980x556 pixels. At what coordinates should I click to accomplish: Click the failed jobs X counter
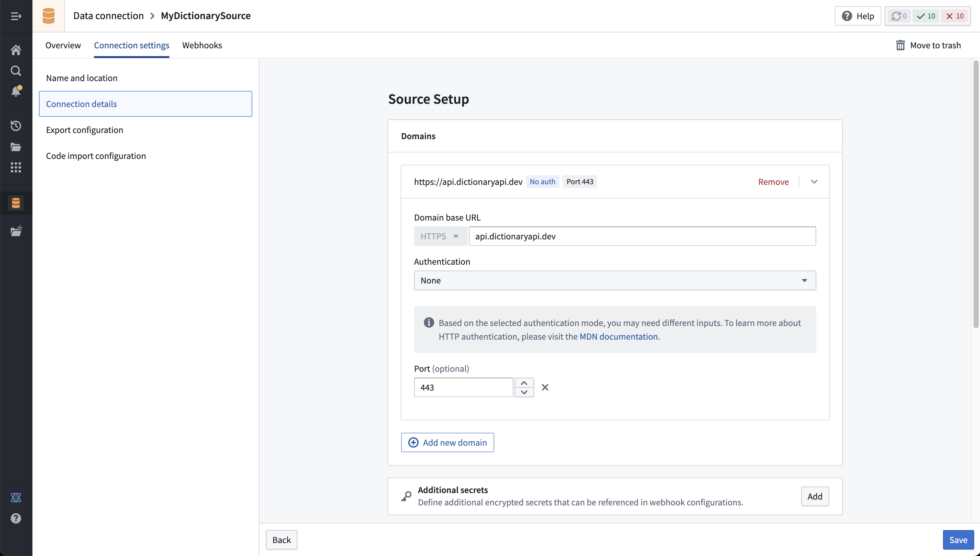pyautogui.click(x=954, y=16)
